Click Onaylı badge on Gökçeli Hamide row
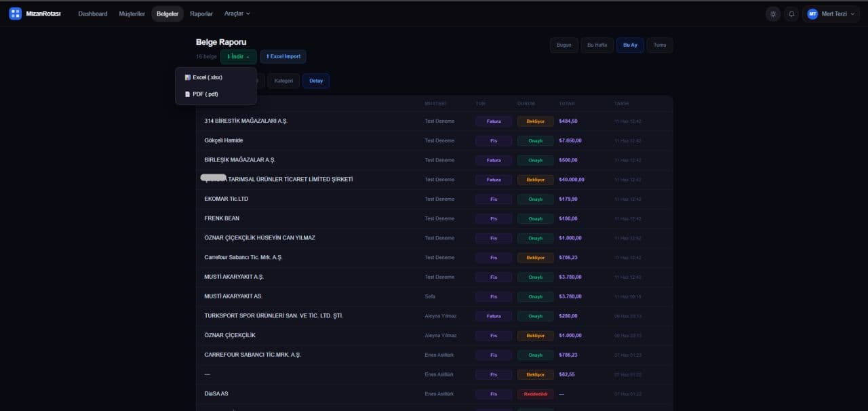 click(x=536, y=140)
